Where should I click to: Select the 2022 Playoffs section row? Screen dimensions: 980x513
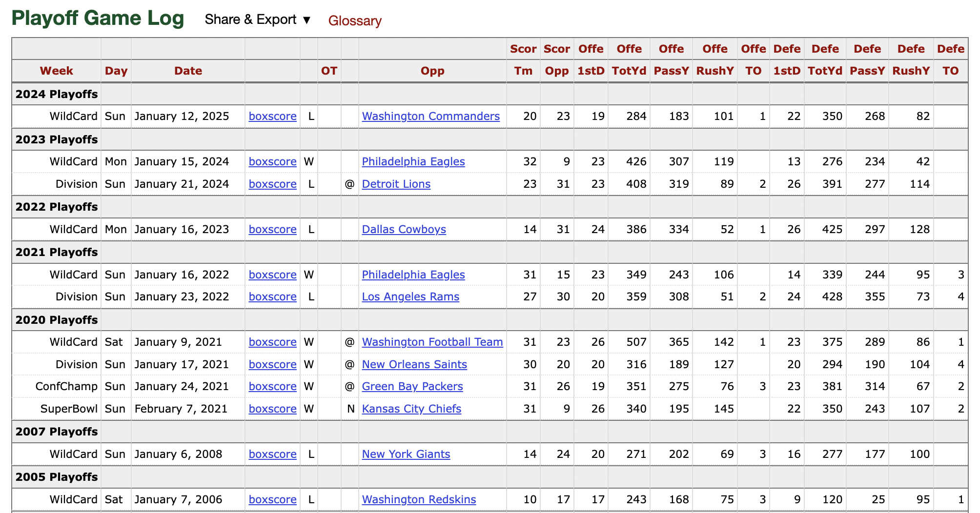[x=490, y=207]
